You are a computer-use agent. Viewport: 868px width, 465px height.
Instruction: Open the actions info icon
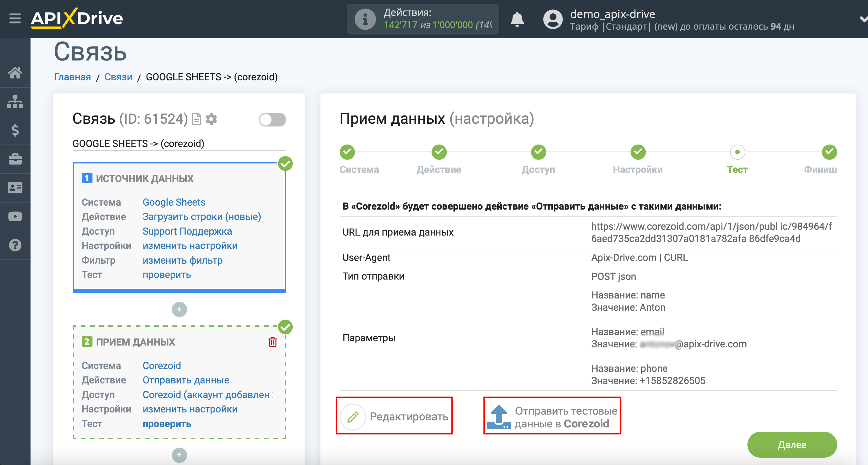[x=365, y=19]
